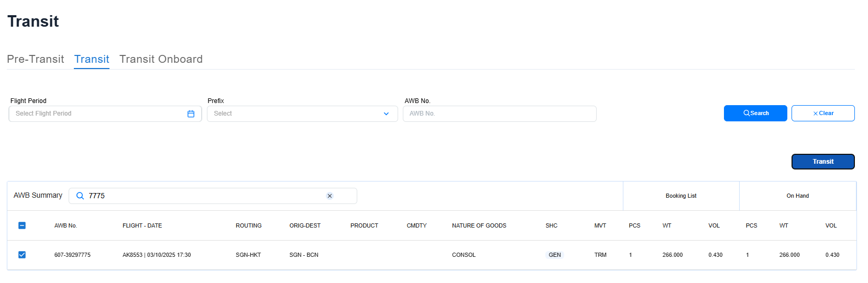Image resolution: width=868 pixels, height=283 pixels.
Task: Click the magnifier icon in AWB Summary search
Action: (x=80, y=196)
